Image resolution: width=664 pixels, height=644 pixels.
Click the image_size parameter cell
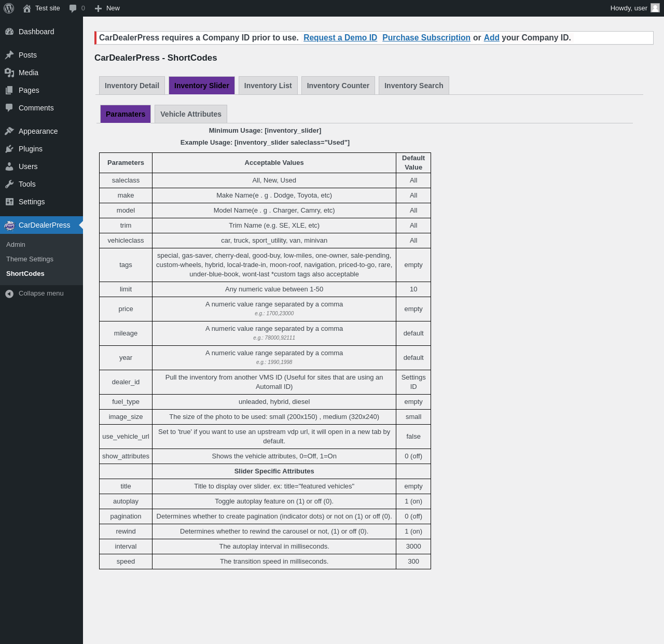[126, 417]
